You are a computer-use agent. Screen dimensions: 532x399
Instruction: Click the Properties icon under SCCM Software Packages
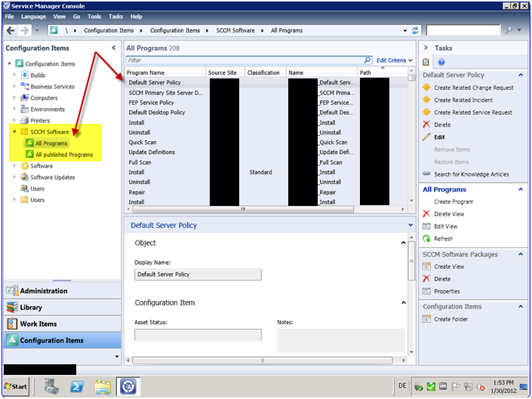(x=427, y=291)
